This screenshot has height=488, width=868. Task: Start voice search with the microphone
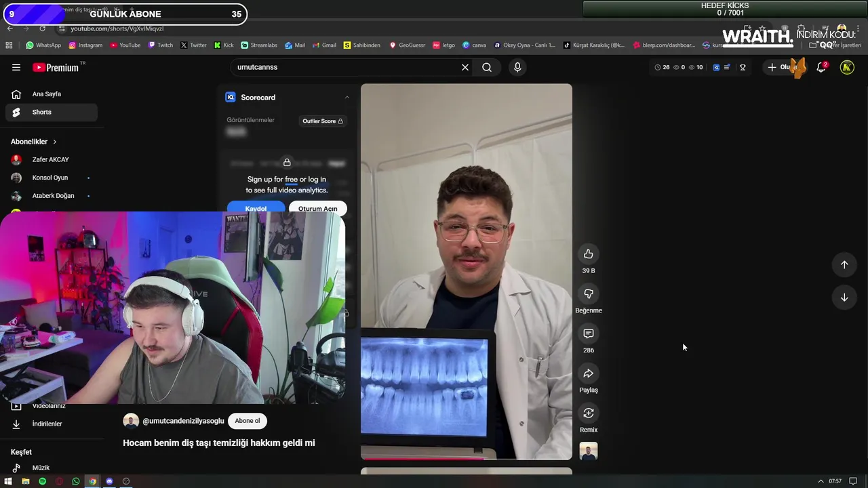pos(517,67)
